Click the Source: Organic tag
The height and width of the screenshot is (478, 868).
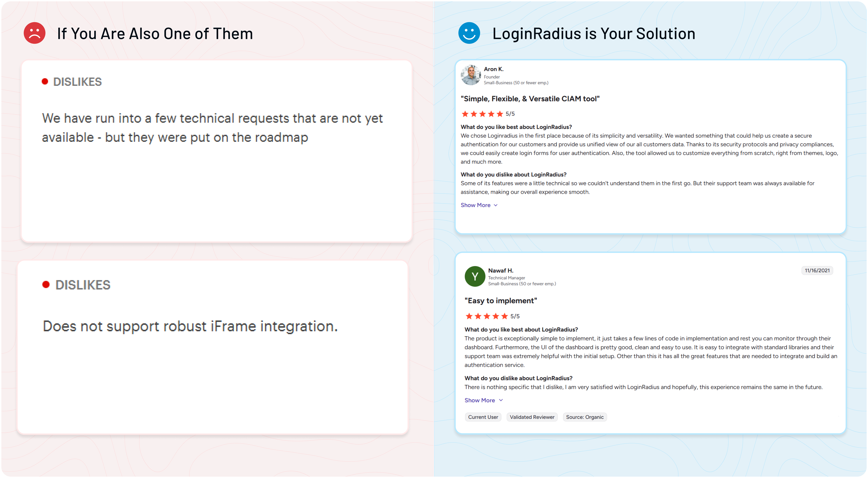(585, 417)
